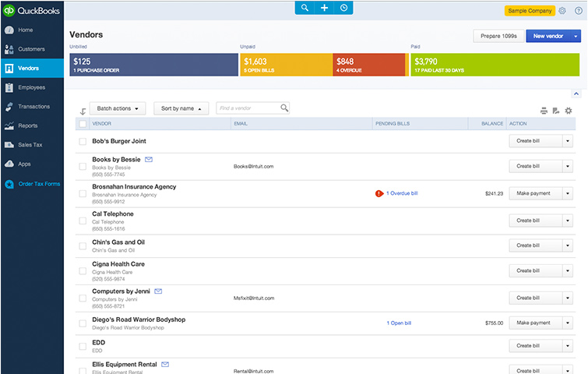
Task: Collapse the money bar with the chevron
Action: click(x=576, y=93)
